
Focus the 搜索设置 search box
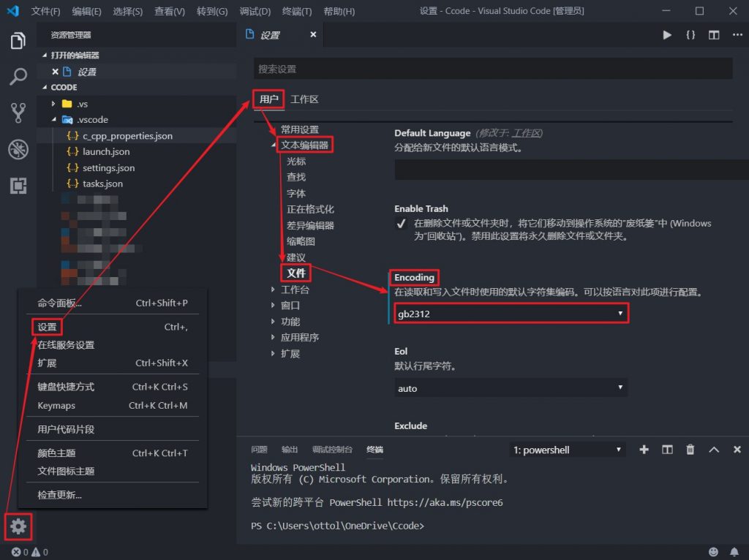coord(493,69)
